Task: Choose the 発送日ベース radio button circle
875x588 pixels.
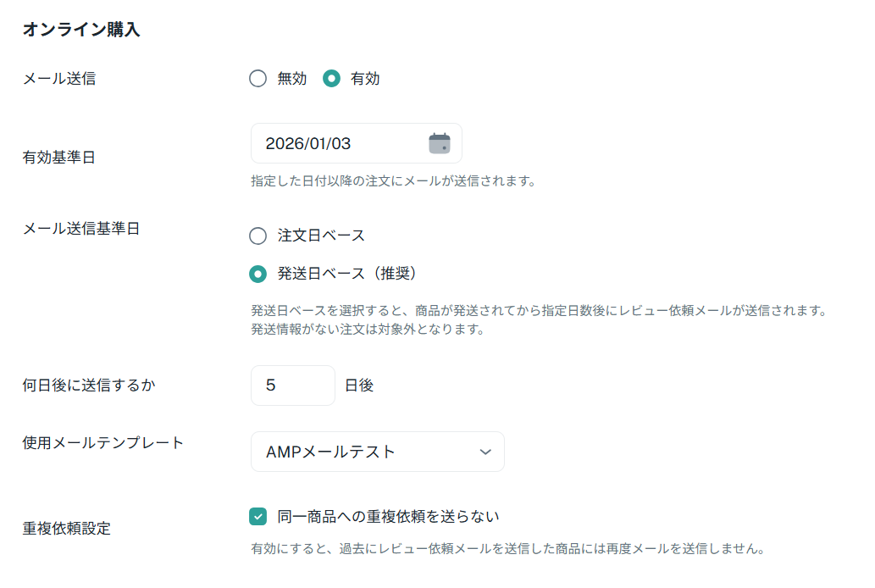Action: [x=258, y=274]
